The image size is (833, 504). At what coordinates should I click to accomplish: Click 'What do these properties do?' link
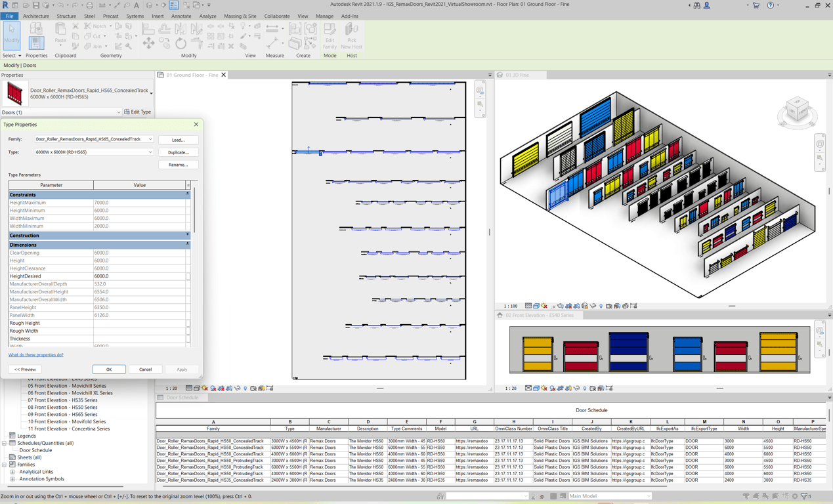tap(36, 355)
